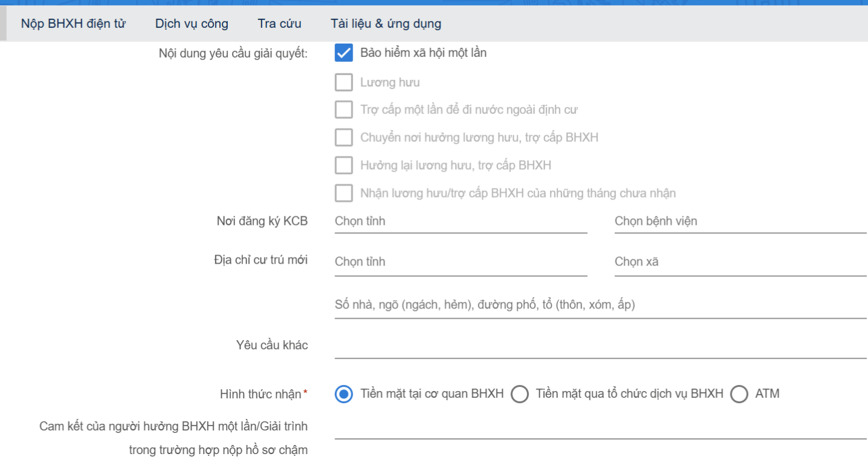Screen dimensions: 868x468
Task: Enable Chuyển nơi hưởng lương hưu checkbox
Action: tap(343, 138)
